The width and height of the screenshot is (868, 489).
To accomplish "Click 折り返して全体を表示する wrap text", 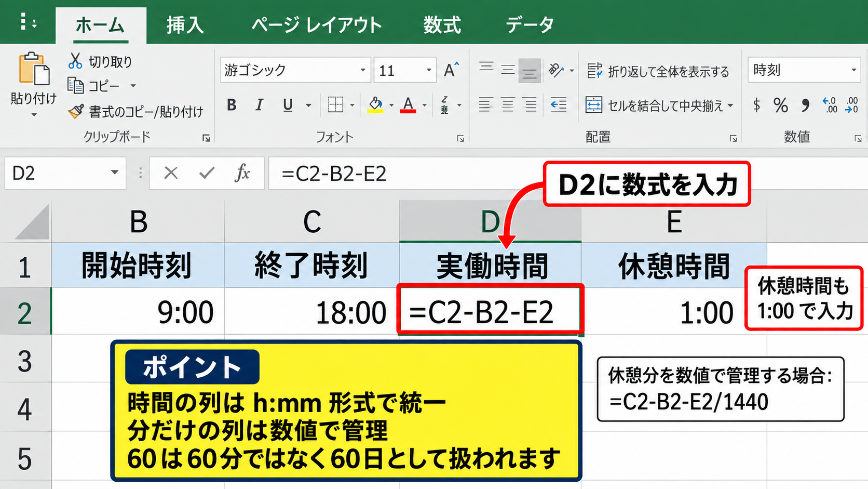I will click(658, 71).
